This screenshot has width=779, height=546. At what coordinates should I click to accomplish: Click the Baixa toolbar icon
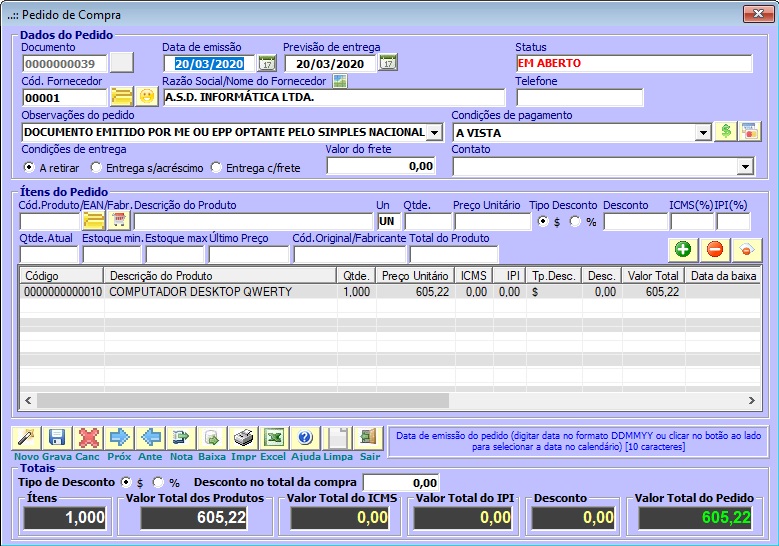(x=212, y=438)
